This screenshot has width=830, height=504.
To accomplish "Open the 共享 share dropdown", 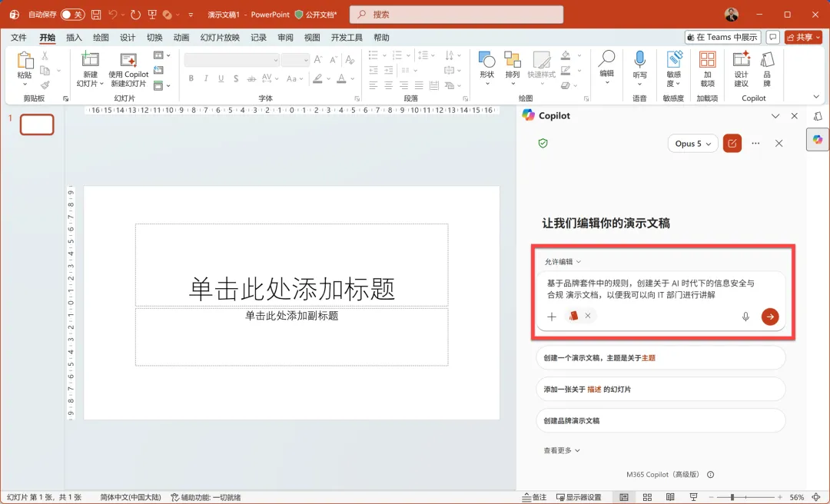I will pos(803,37).
